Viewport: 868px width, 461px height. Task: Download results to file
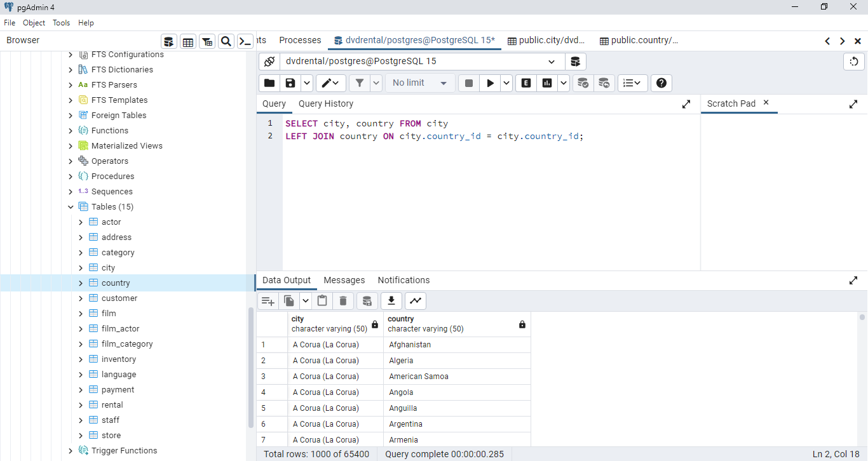pos(391,301)
